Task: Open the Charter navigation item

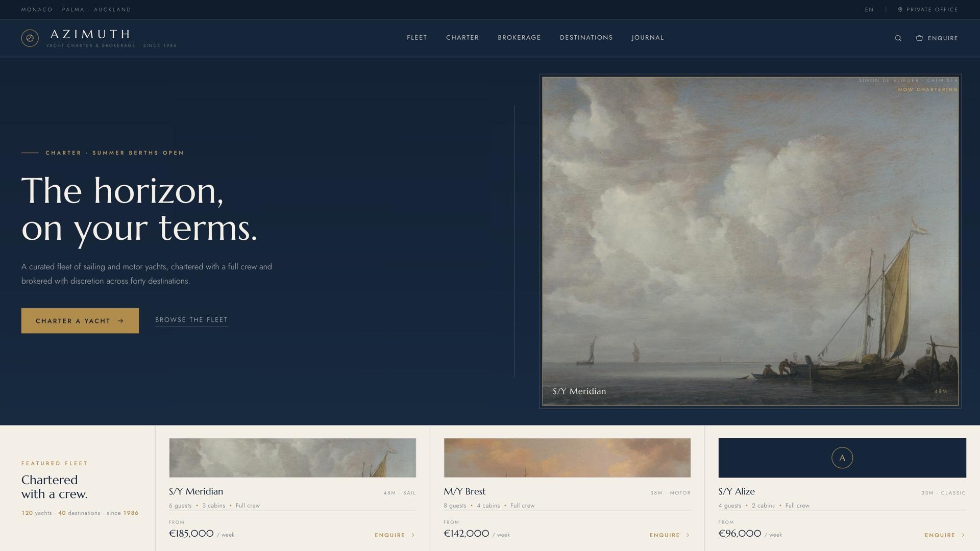Action: coord(462,38)
